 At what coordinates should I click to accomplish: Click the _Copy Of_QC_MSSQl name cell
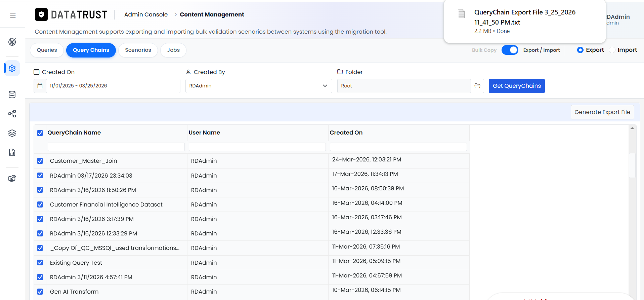(117, 248)
